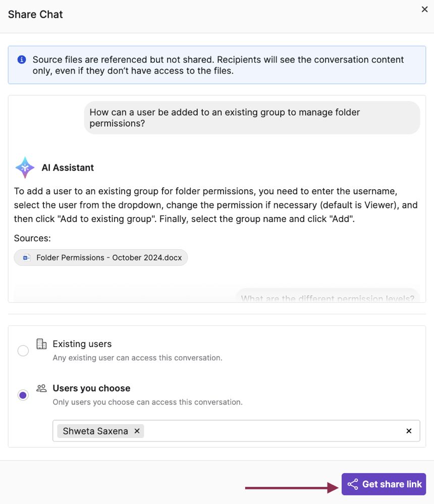The width and height of the screenshot is (434, 504).
Task: Select the AI Assistant sparkle icon
Action: point(24,167)
